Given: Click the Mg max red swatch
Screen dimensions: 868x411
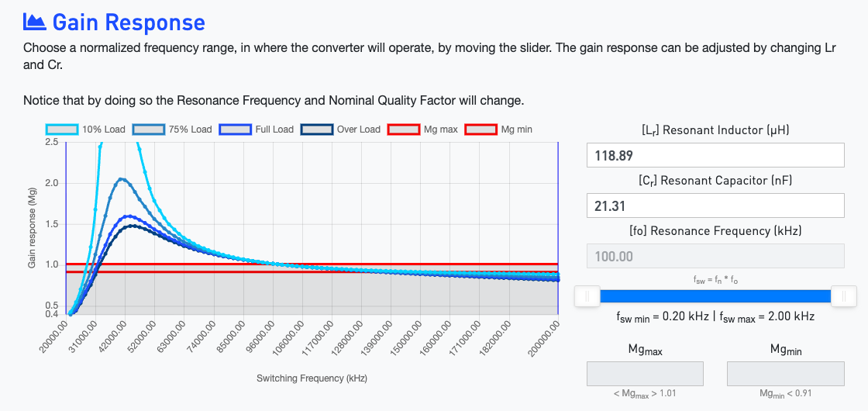Looking at the screenshot, I should [x=404, y=130].
